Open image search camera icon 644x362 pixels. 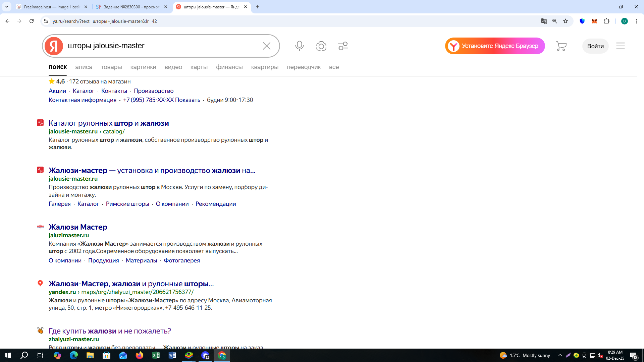(321, 46)
